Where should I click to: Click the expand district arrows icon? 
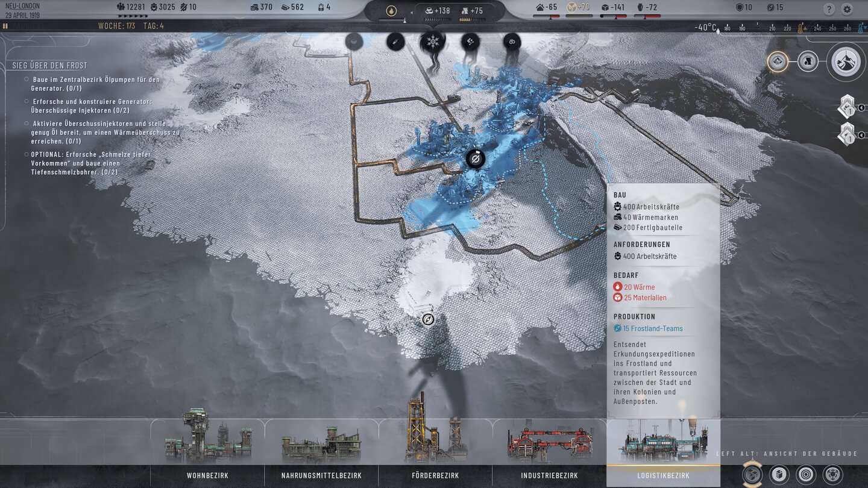(x=832, y=475)
